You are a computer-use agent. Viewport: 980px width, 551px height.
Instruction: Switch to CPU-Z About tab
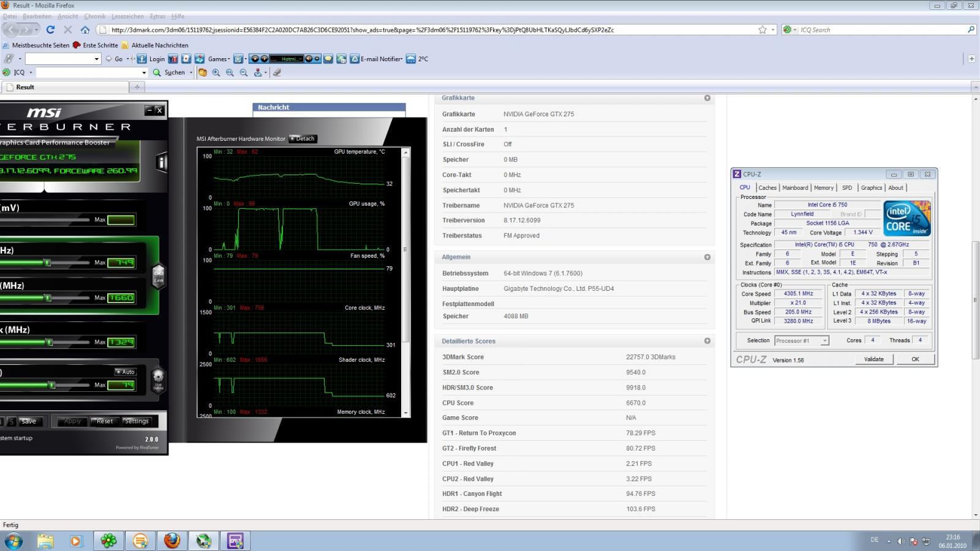pos(895,188)
